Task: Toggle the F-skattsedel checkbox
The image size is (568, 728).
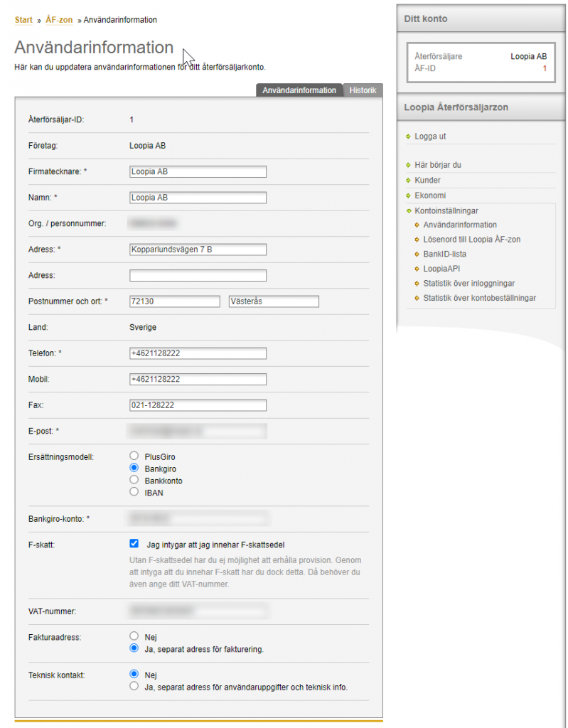Action: [x=134, y=544]
